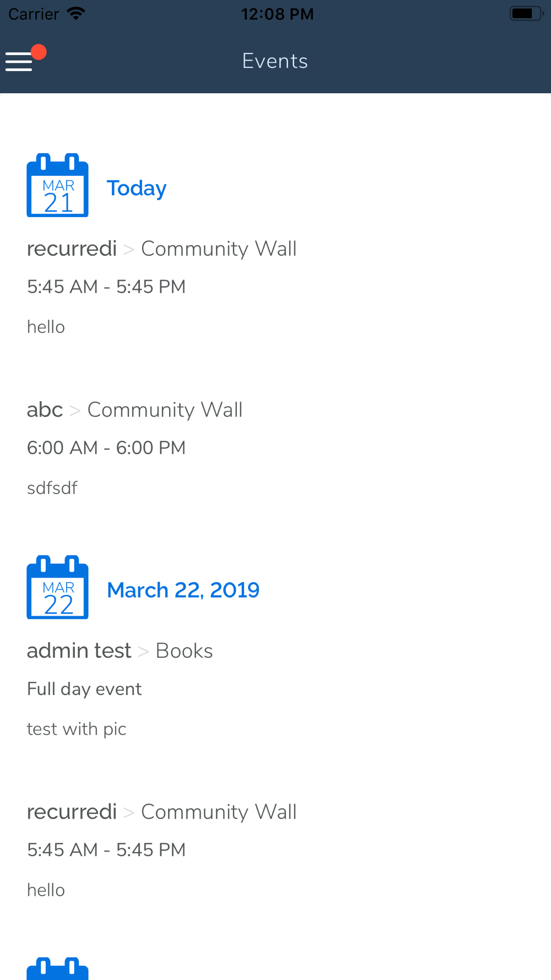Tap the red notification badge

click(x=39, y=52)
